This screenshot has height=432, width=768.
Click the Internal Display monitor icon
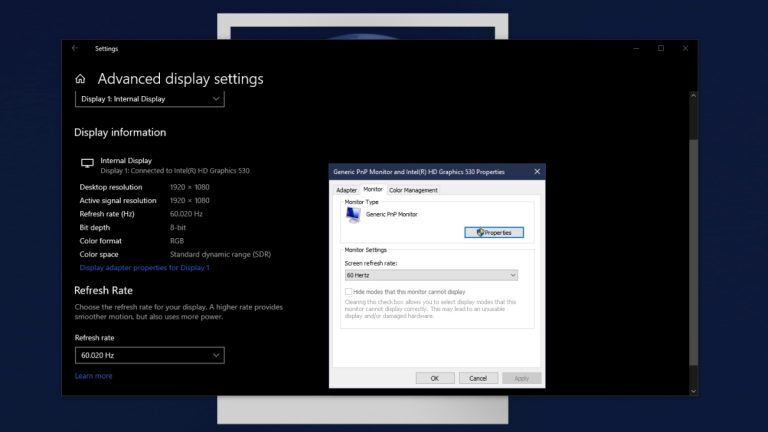coord(87,163)
